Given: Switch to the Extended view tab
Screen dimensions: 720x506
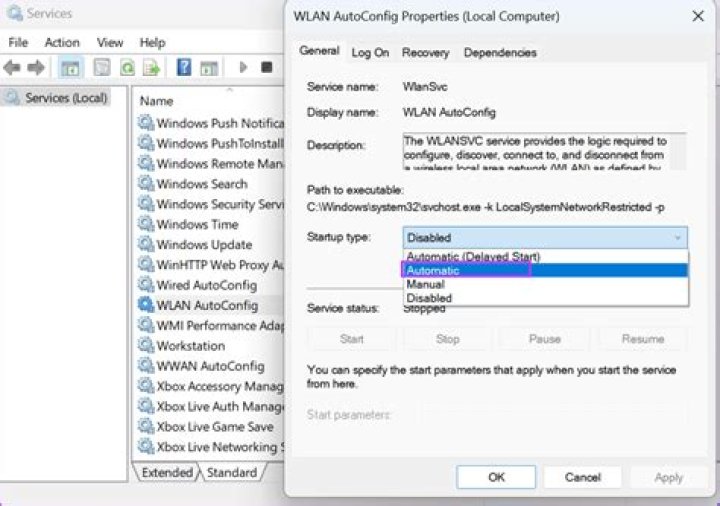Looking at the screenshot, I should pos(166,472).
